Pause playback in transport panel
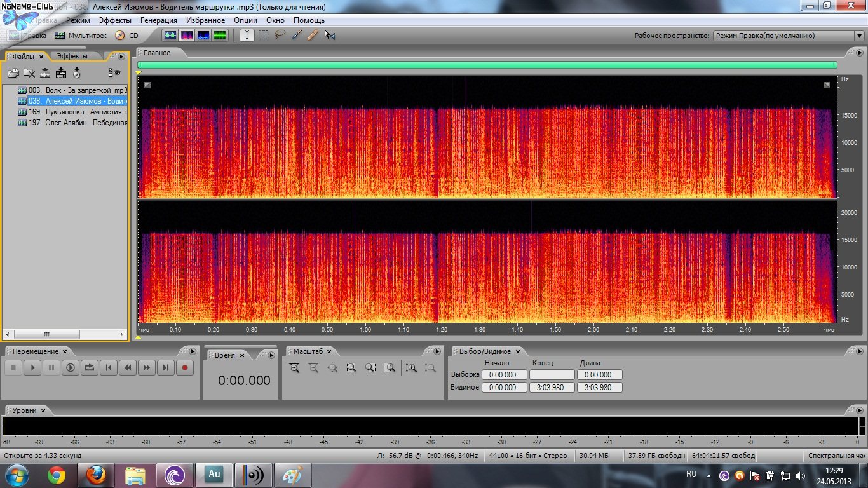The image size is (868, 488). [51, 367]
